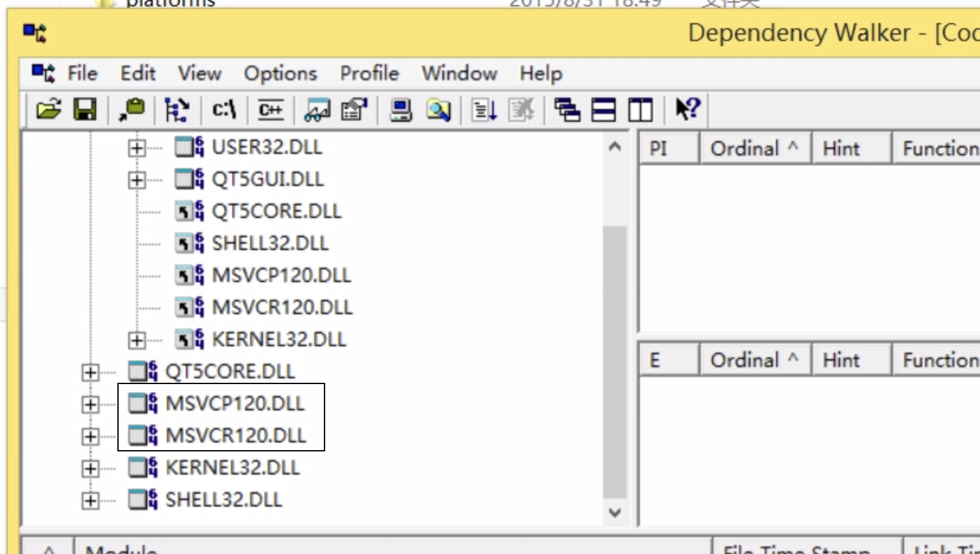Open the Profile menu

click(369, 73)
